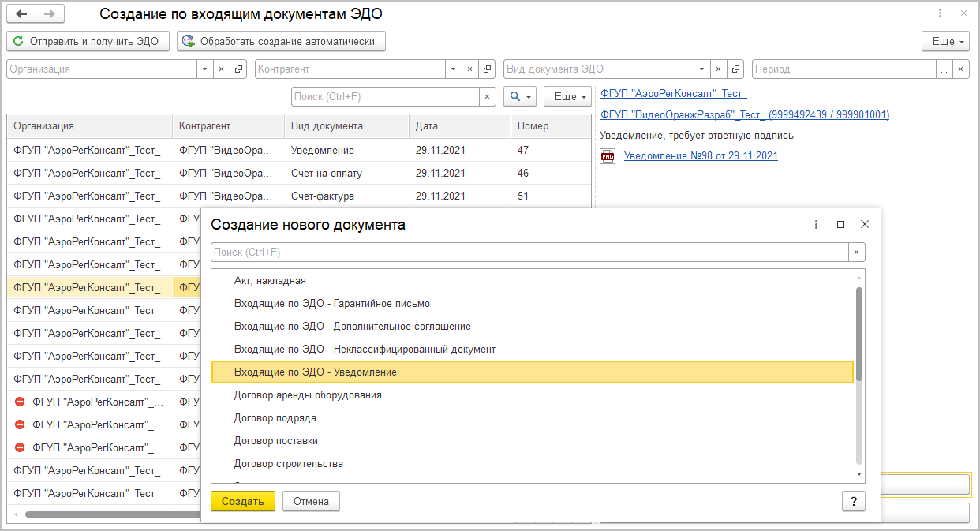This screenshot has width=980, height=531.
Task: Open the PNG file icon for Уведомление №98
Action: (x=608, y=156)
